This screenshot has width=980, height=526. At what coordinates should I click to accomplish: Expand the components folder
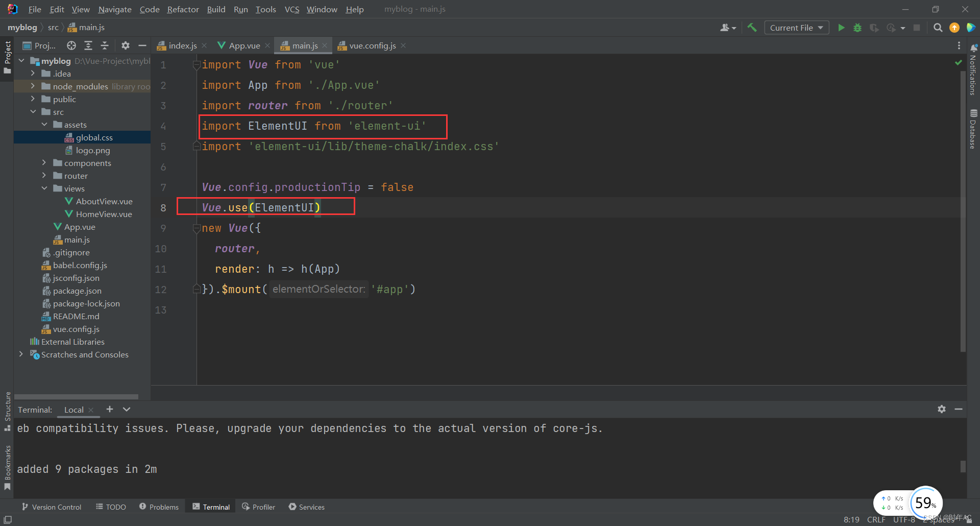pyautogui.click(x=45, y=162)
